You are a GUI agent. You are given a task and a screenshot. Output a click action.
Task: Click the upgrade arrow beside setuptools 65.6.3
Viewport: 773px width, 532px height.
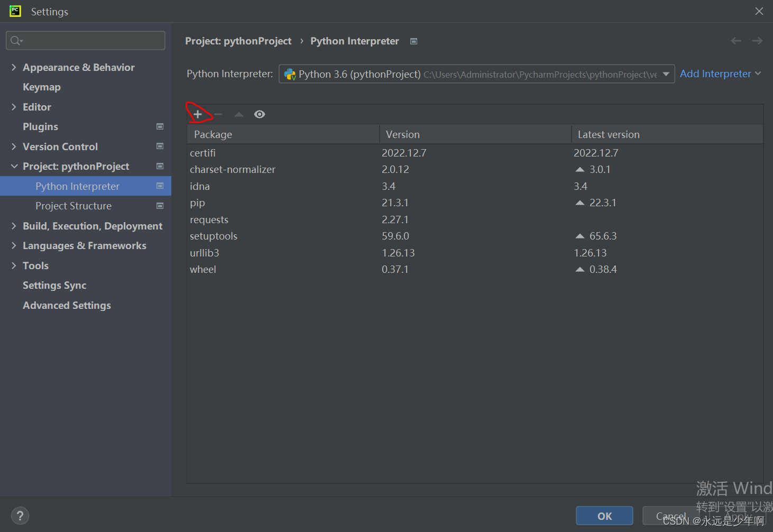(x=580, y=236)
